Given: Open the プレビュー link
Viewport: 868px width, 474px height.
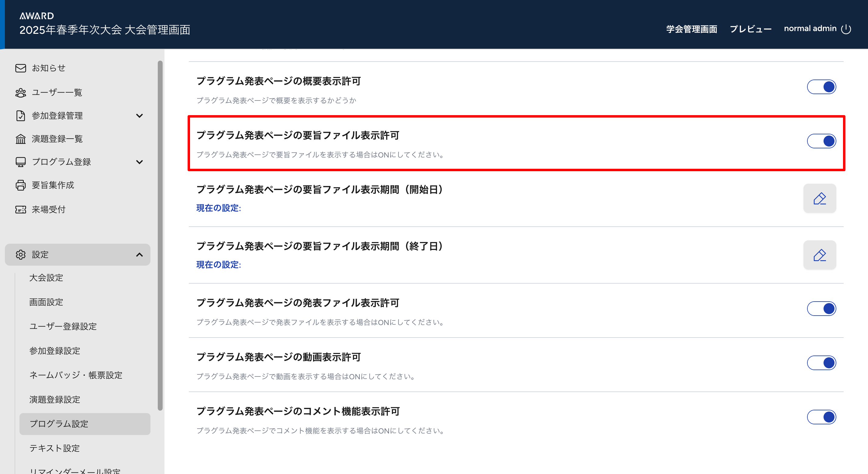Looking at the screenshot, I should (x=750, y=29).
